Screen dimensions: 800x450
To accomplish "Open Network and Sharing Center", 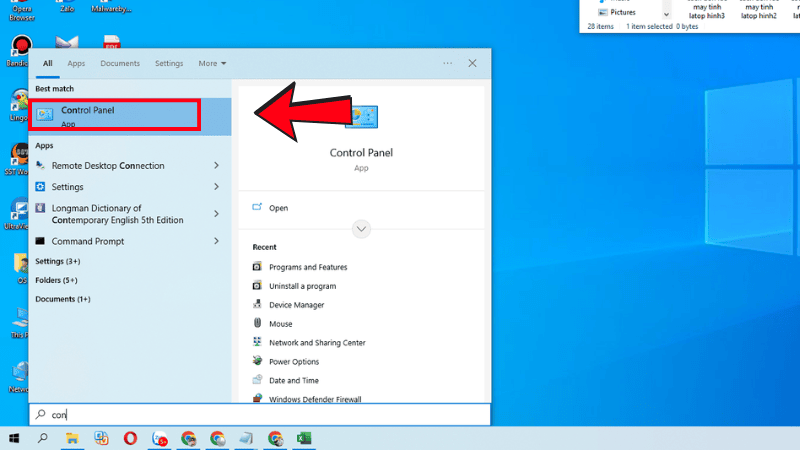I will pos(316,343).
